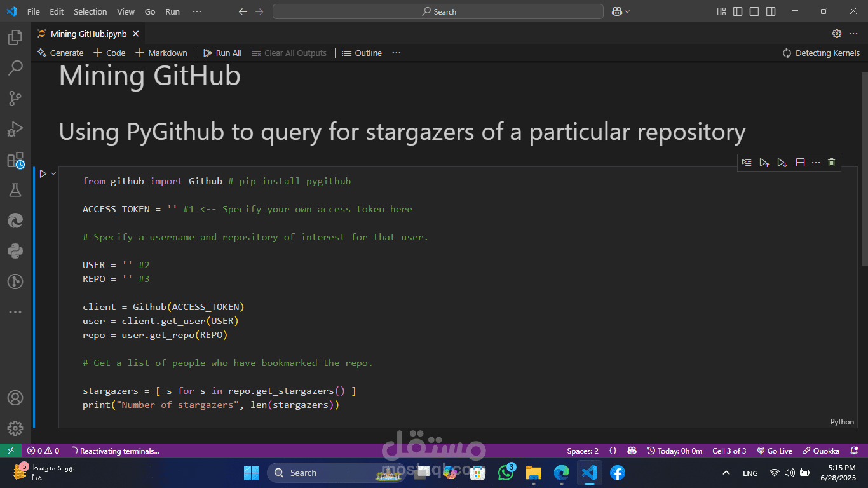Open WhatsApp from the taskbar

506,473
